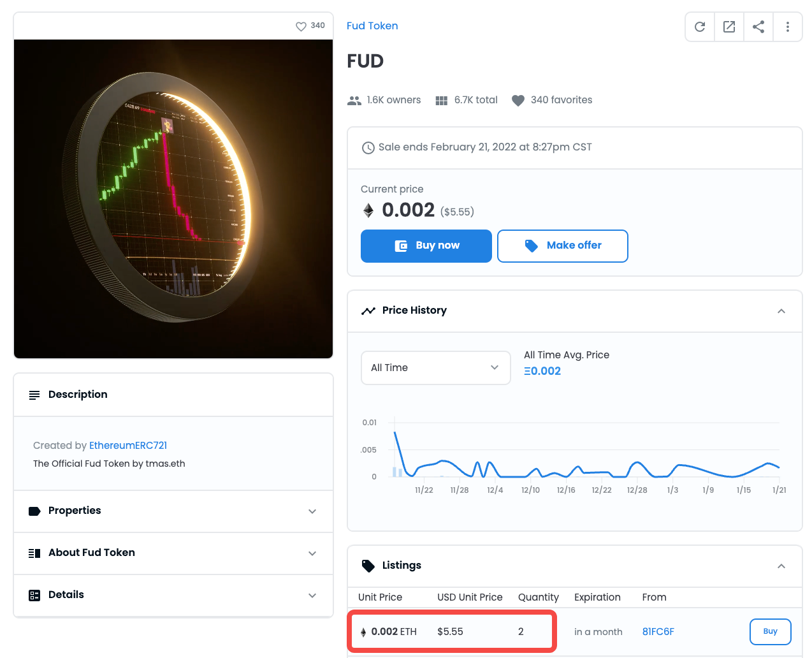Click the $5.55 USD unit price cell
Image resolution: width=812 pixels, height=658 pixels.
(450, 631)
